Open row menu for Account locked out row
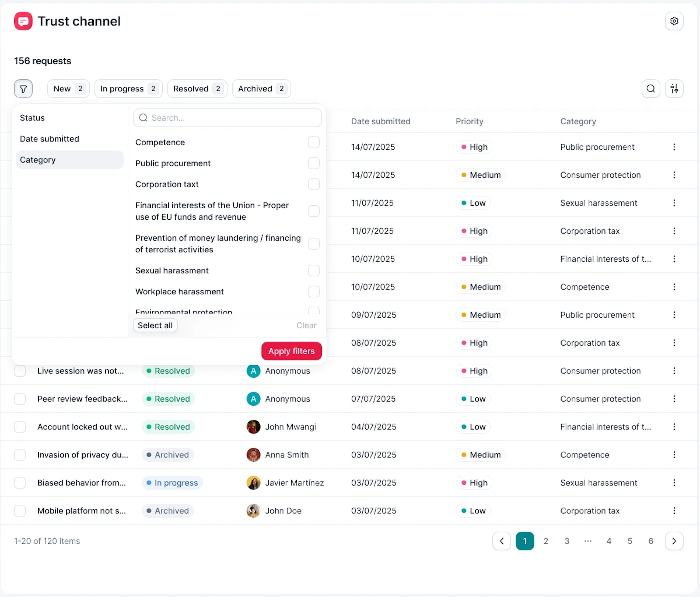Screen dimensions: 700x597 [674, 427]
